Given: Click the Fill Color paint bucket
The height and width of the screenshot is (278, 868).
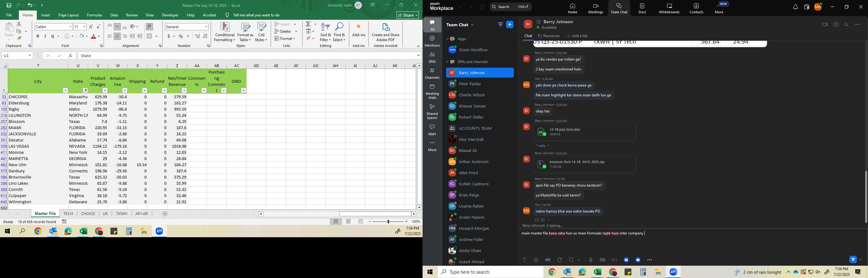Looking at the screenshot, I should point(82,36).
